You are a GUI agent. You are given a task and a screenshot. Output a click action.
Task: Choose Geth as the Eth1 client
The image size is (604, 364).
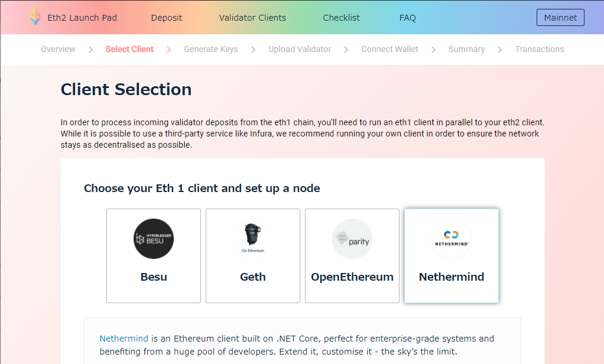(x=253, y=277)
